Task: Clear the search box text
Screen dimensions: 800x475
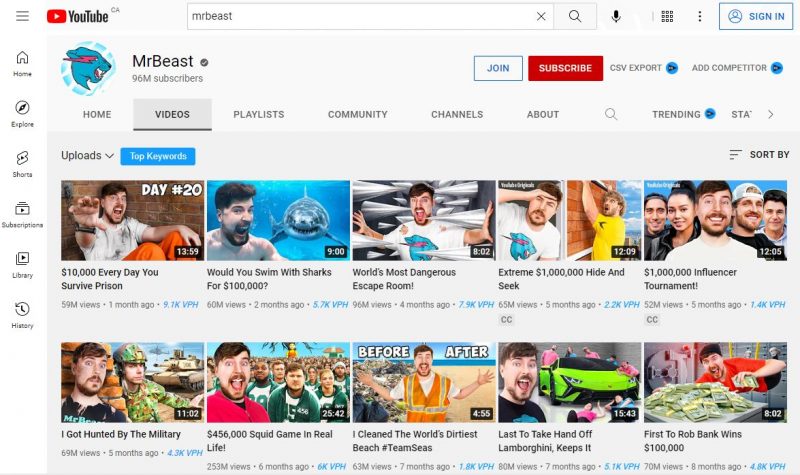Action: [x=541, y=16]
